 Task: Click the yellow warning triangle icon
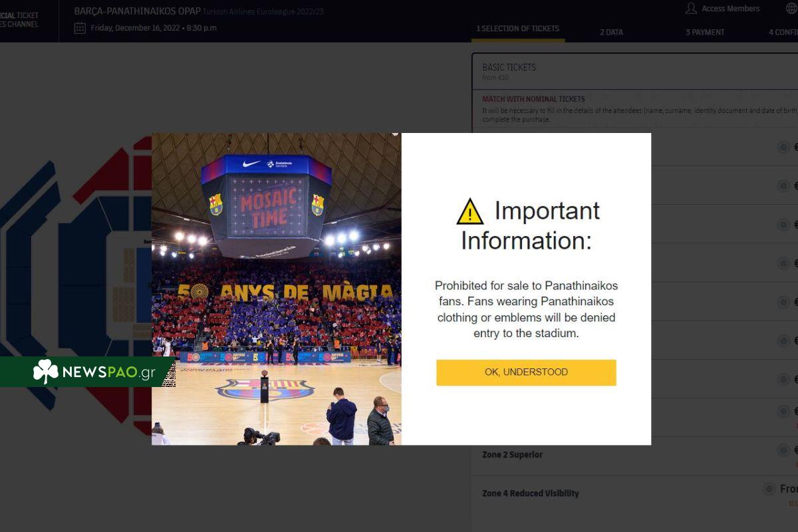click(x=470, y=211)
